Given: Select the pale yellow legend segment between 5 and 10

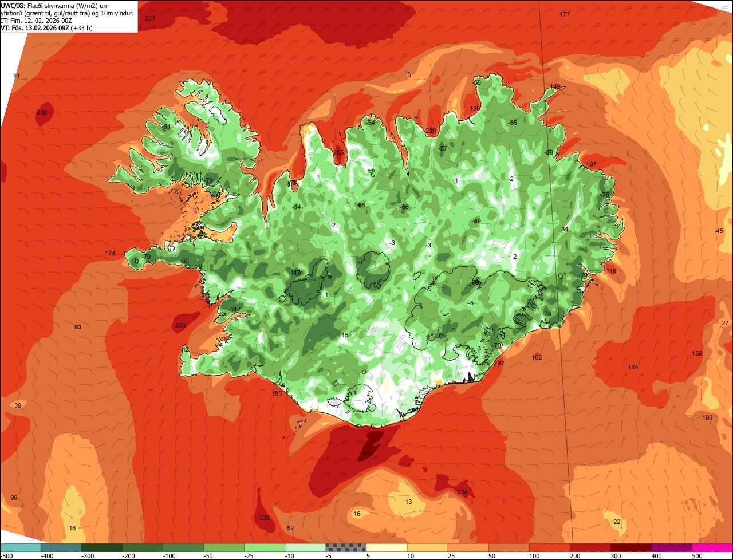Looking at the screenshot, I should click(x=387, y=547).
